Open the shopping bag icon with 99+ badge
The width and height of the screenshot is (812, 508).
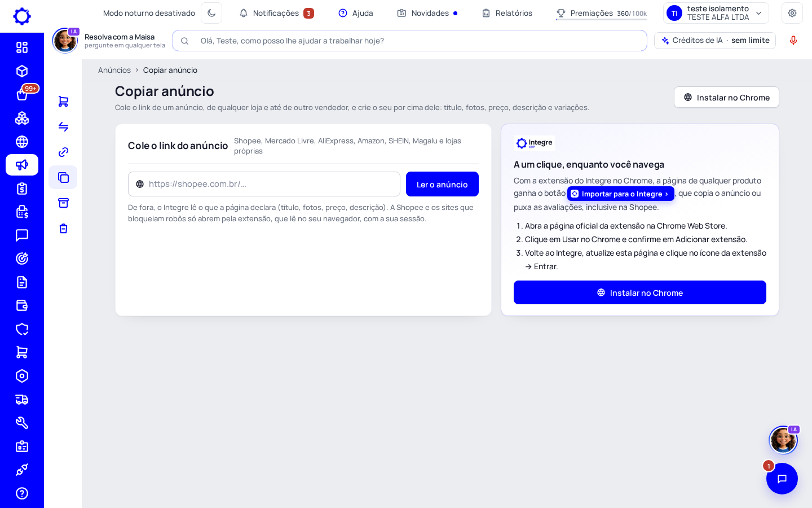click(22, 94)
